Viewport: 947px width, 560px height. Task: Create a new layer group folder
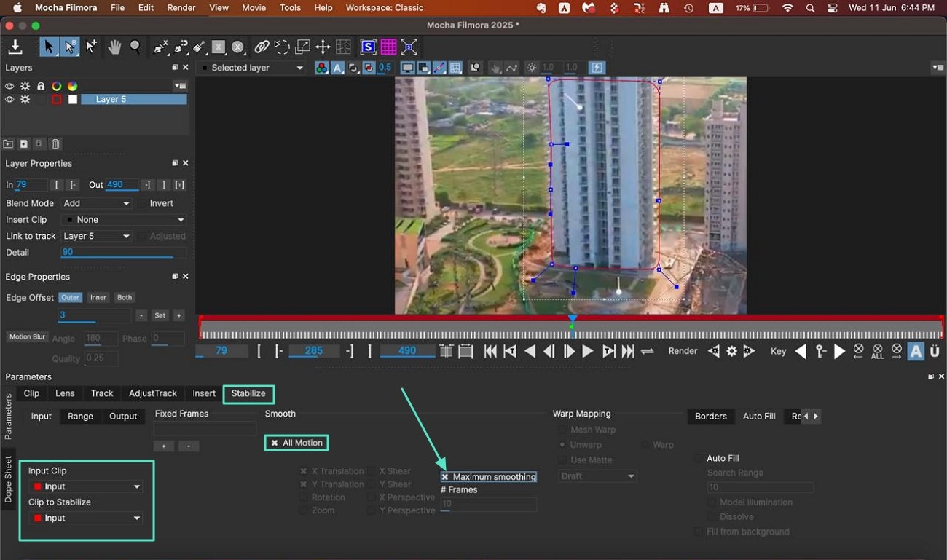[8, 144]
